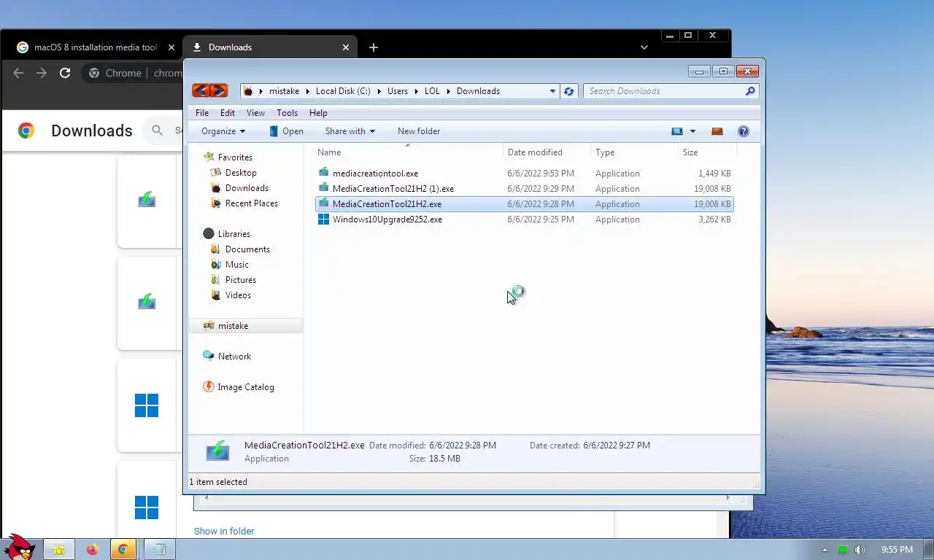
Task: Expand the arrow after mistake in address bar
Action: coord(308,91)
